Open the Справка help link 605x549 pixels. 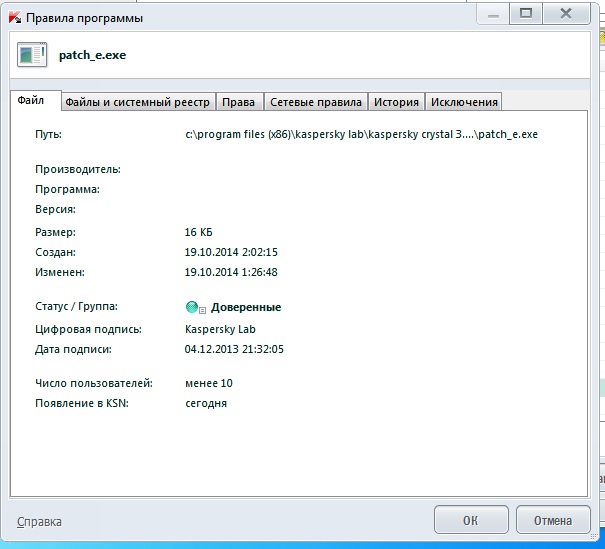pyautogui.click(x=39, y=521)
